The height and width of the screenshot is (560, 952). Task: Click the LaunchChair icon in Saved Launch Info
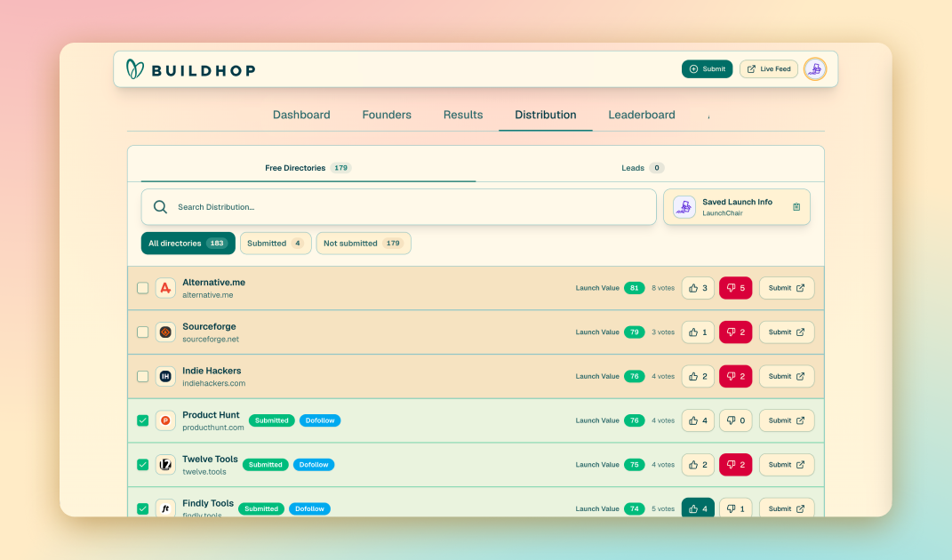click(684, 207)
